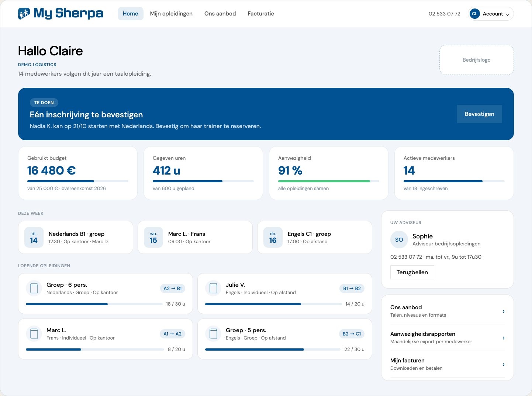The width and height of the screenshot is (532, 396).
Task: Click the Bevestigen button
Action: pos(480,114)
